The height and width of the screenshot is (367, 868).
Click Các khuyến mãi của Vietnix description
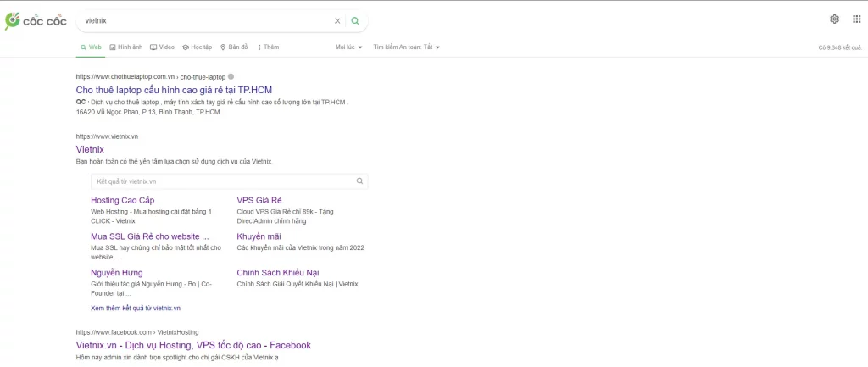[301, 247]
